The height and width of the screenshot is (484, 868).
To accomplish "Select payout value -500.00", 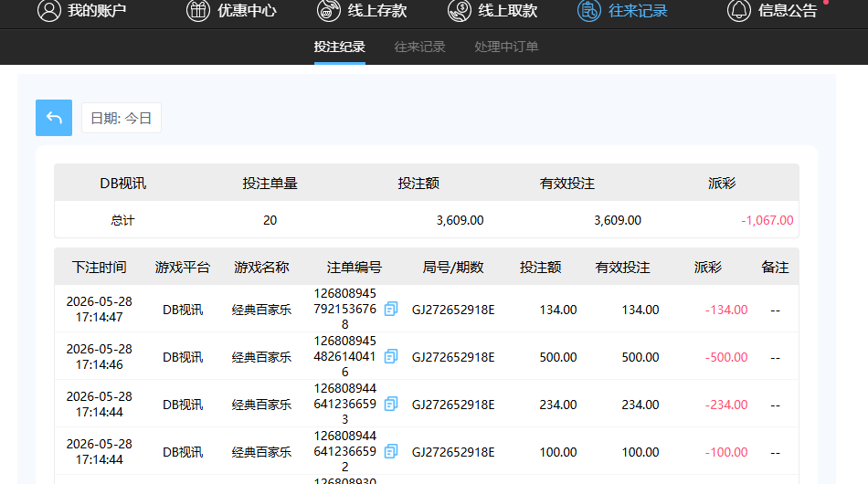I will coord(726,357).
